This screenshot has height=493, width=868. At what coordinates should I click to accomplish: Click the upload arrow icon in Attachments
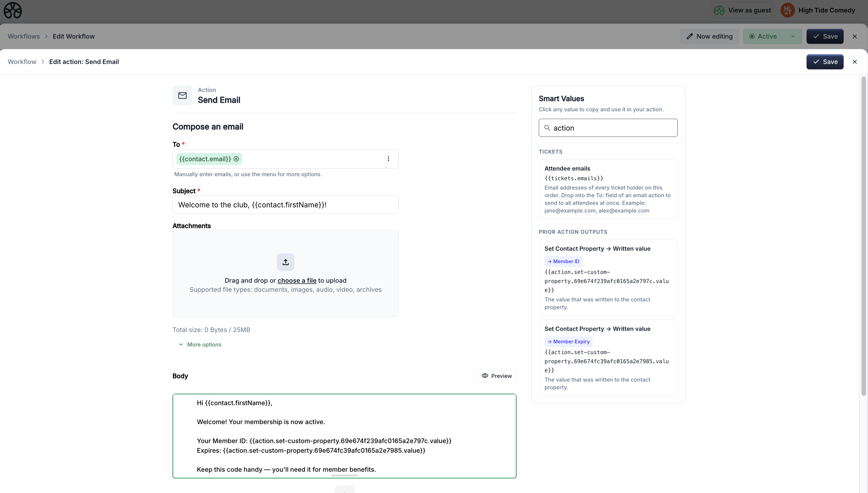tap(285, 262)
